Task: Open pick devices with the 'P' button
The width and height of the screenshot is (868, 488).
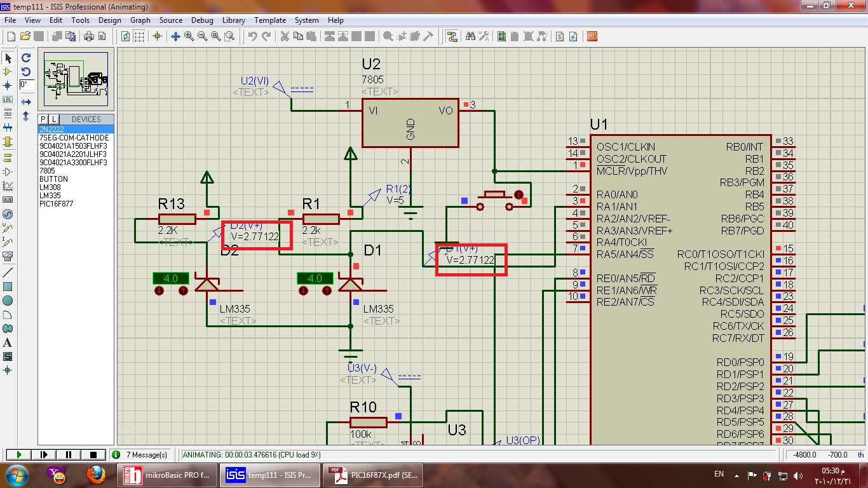Action: (x=43, y=119)
